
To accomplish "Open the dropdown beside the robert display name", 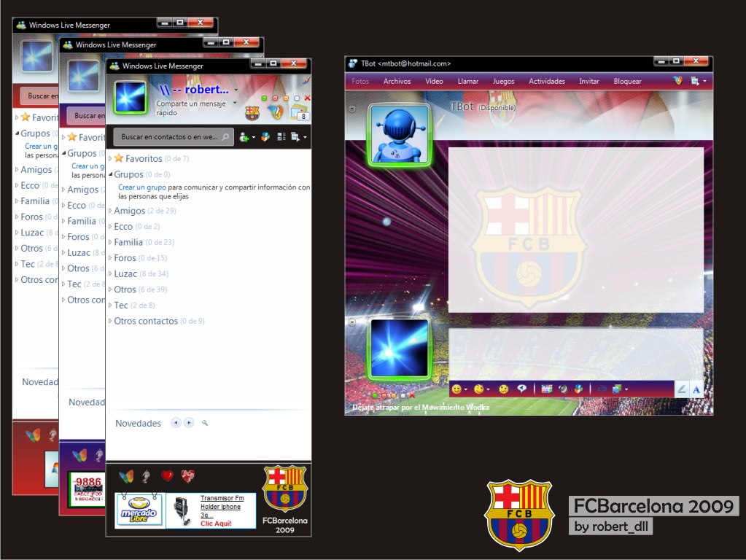I will coord(236,90).
